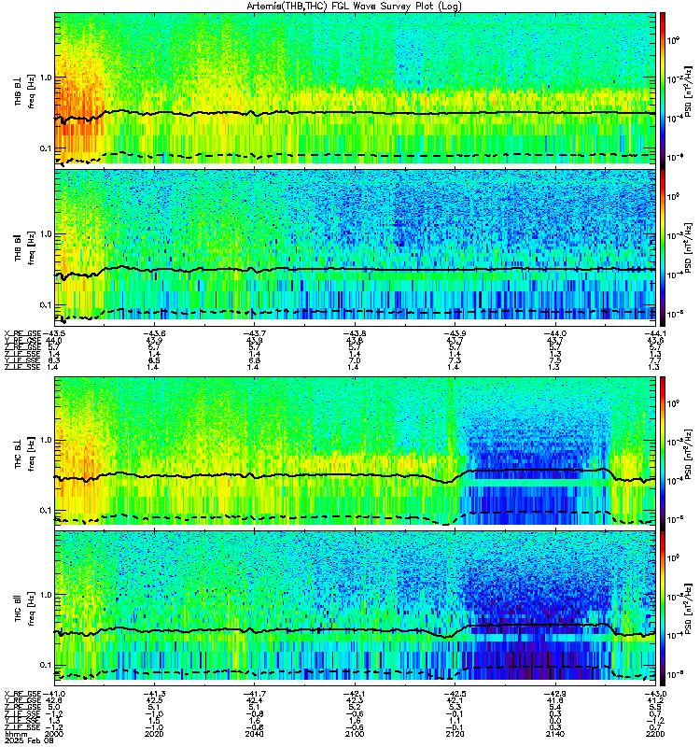
Task: Click the -43.8 X_RE_GSE tick value
Action: tap(355, 334)
